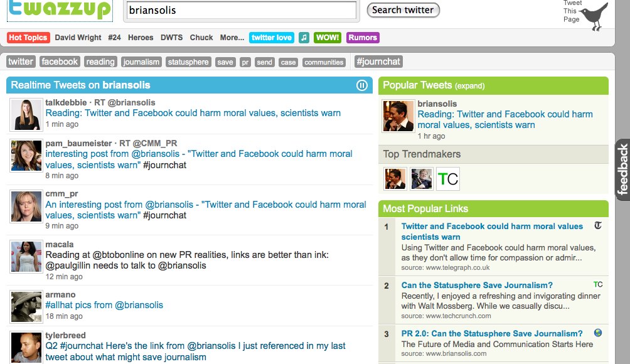The height and width of the screenshot is (364, 630).
Task: View armano's profile picture
Action: tap(26, 307)
